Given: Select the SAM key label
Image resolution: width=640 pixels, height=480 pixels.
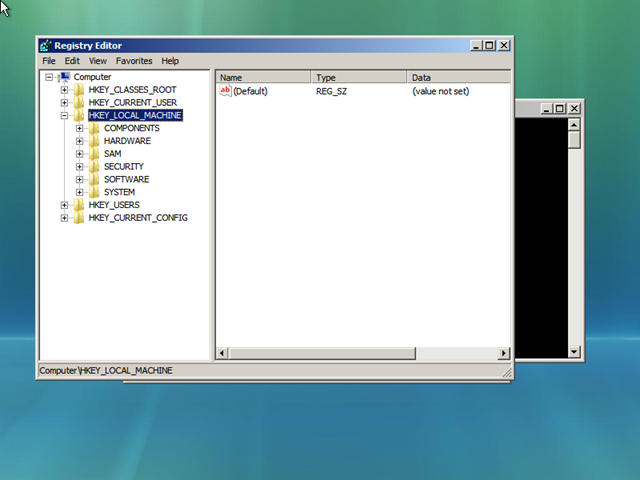Looking at the screenshot, I should [x=112, y=153].
